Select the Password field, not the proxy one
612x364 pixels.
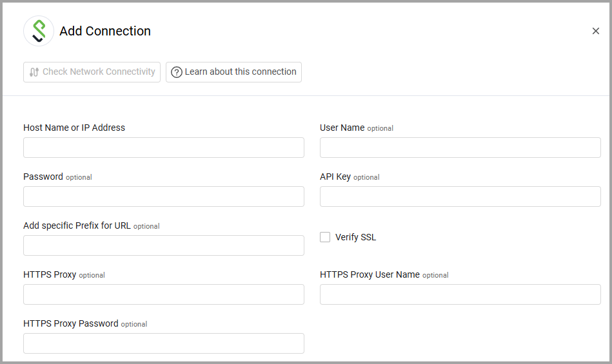[164, 196]
